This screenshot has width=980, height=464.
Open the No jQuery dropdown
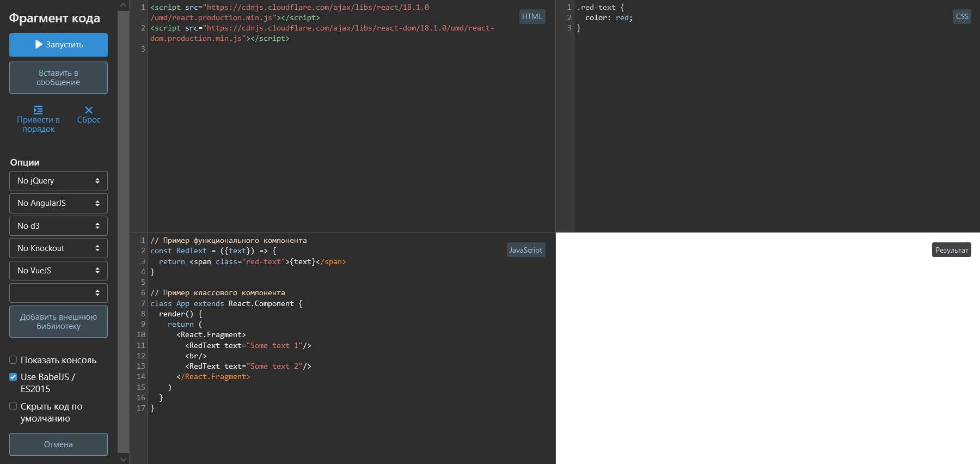[58, 181]
